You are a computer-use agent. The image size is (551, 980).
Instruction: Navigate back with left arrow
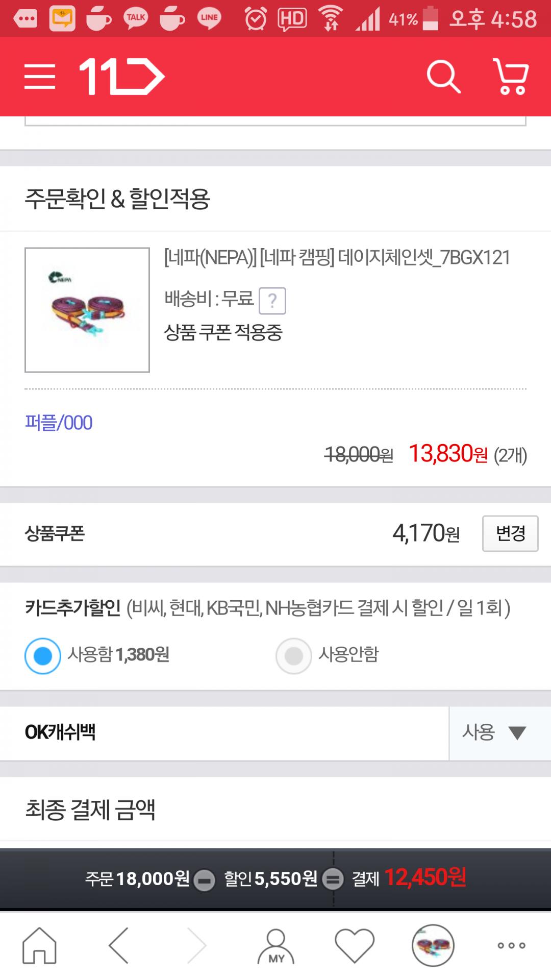click(x=118, y=945)
